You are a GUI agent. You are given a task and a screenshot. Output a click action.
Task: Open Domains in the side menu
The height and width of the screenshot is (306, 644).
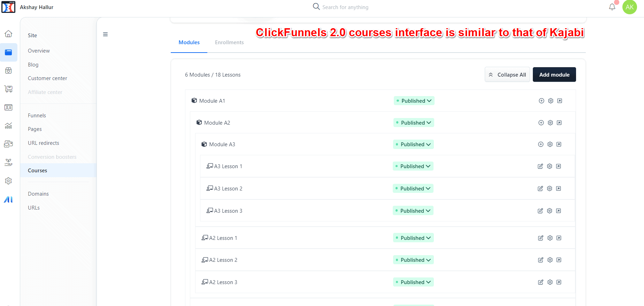click(x=38, y=194)
